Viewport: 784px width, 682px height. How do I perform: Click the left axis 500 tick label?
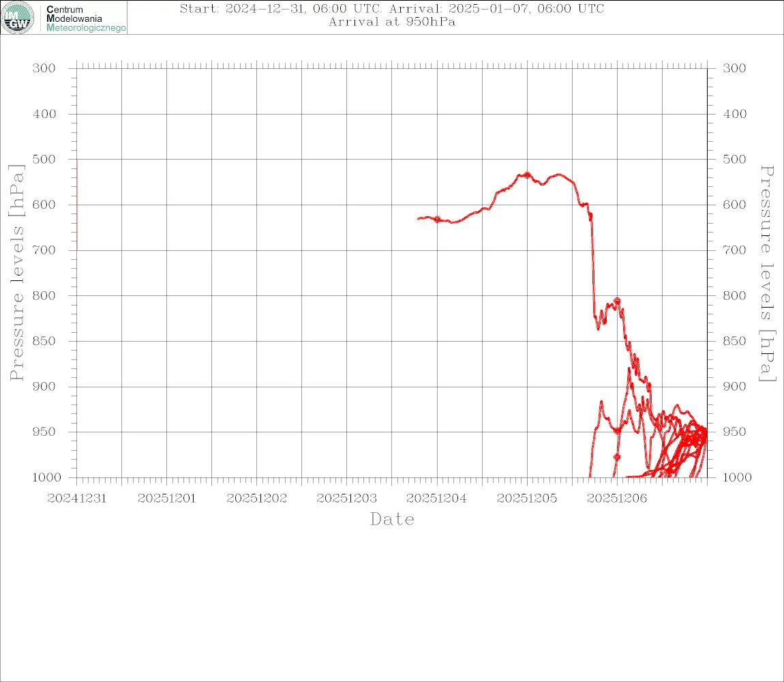[x=44, y=159]
